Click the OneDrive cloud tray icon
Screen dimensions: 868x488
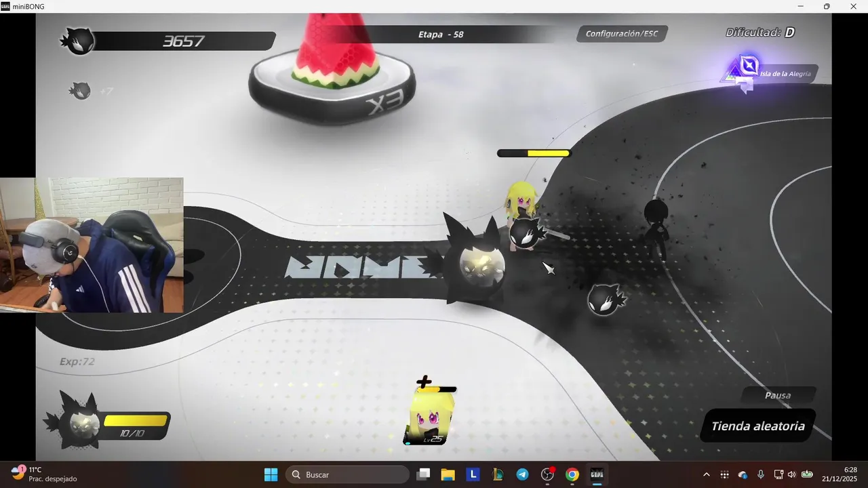[x=743, y=474]
